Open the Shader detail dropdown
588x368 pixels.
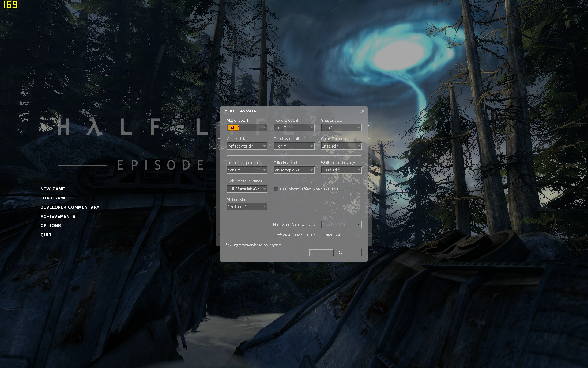pyautogui.click(x=341, y=128)
